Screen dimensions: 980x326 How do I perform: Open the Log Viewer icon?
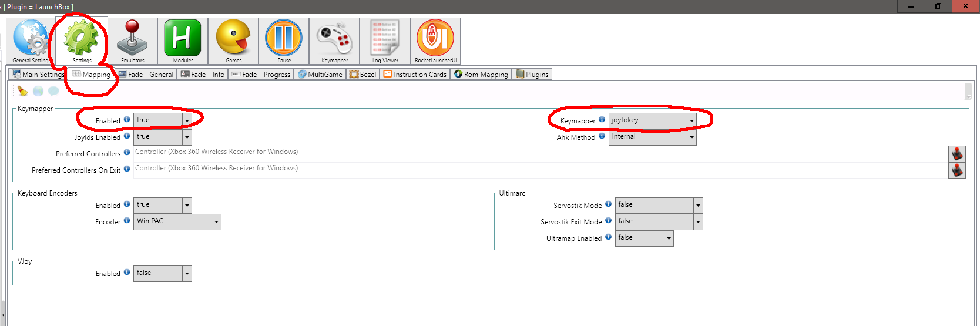(385, 40)
